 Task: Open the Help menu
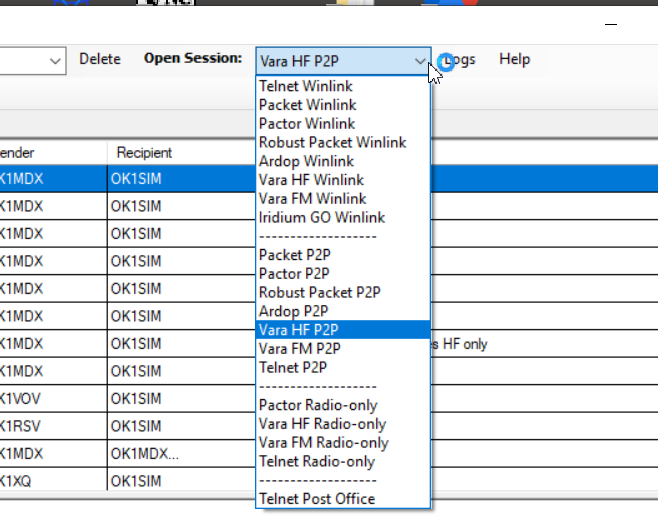[514, 59]
